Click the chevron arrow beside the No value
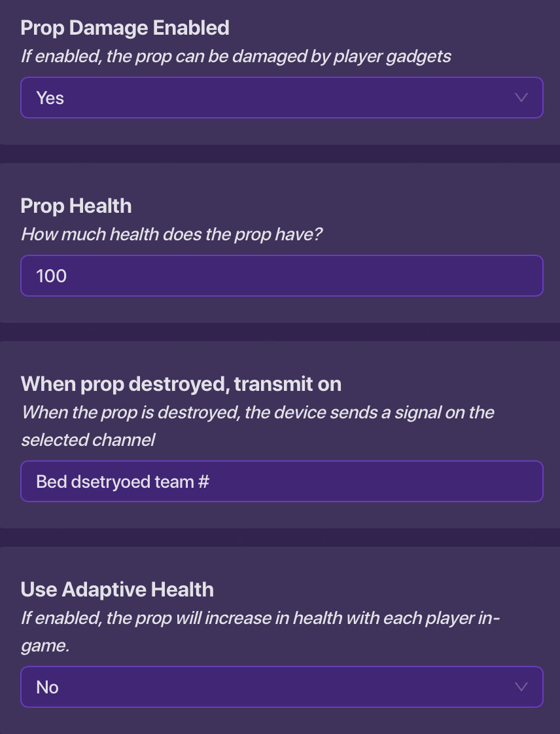 521,687
